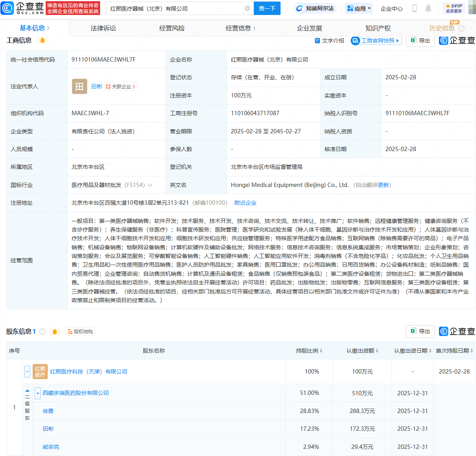Click the 288.3万元 contribution cell
Screen dimensions: 476x456
click(x=362, y=411)
